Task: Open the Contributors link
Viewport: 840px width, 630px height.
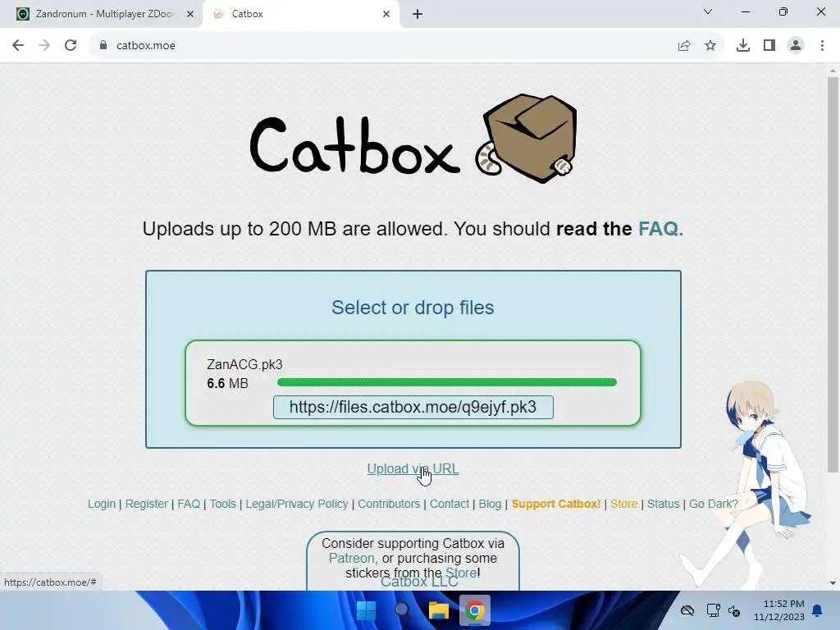Action: (389, 504)
